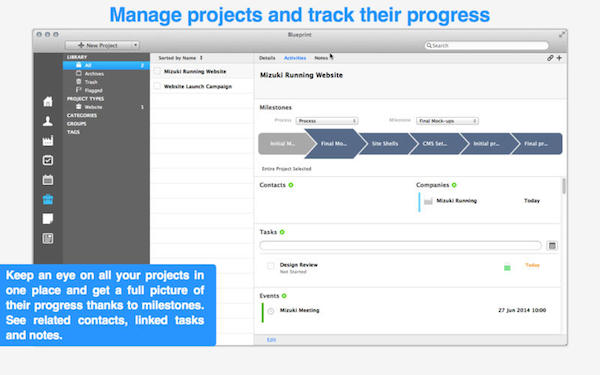Open the Calendar sidebar icon
Viewport: 600px width, 375px height.
(x=48, y=179)
